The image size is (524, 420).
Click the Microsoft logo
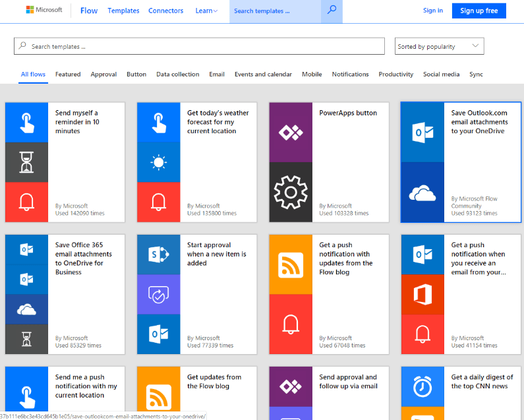click(44, 10)
